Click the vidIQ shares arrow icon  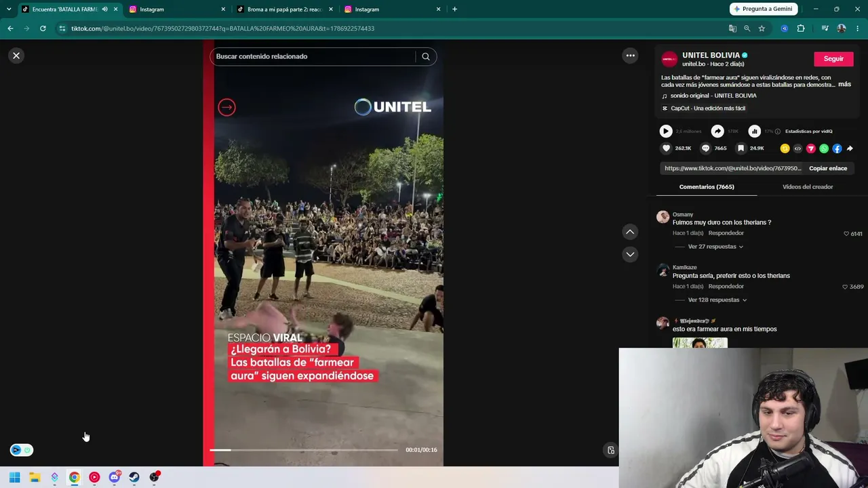[717, 131]
